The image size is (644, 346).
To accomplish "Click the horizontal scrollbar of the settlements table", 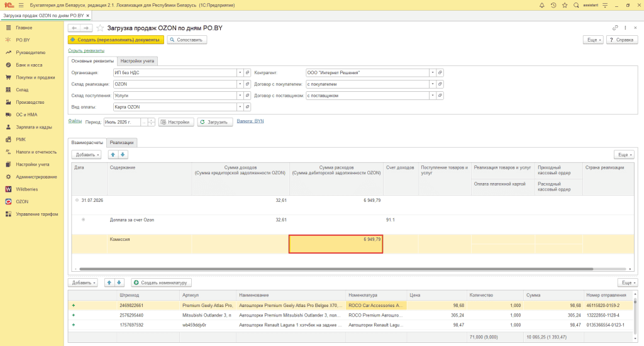I will click(x=336, y=269).
